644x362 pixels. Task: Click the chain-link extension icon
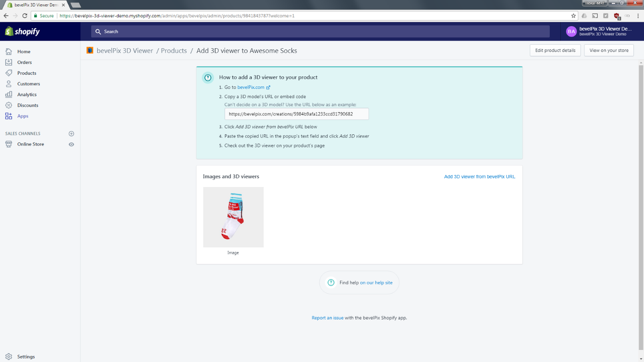(x=627, y=16)
